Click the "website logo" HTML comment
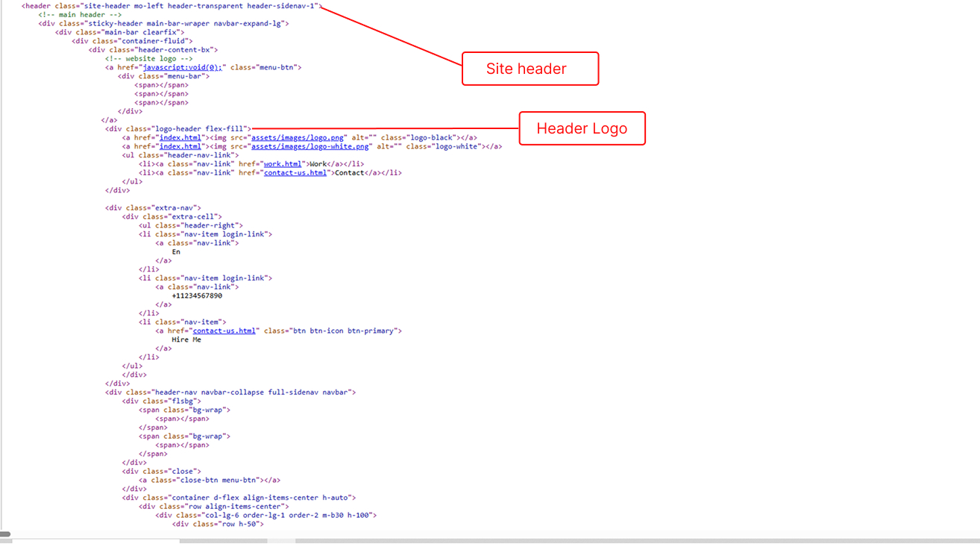Image resolution: width=980 pixels, height=544 pixels. (x=149, y=58)
